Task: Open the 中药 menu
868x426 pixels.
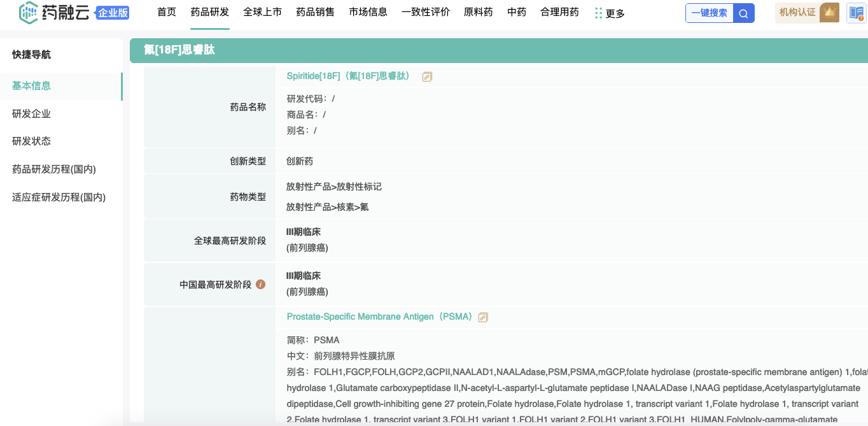Action: [x=517, y=12]
